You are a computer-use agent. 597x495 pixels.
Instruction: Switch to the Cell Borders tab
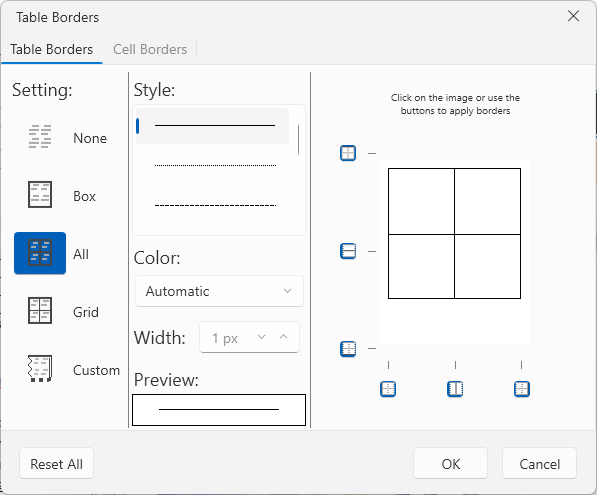click(150, 50)
